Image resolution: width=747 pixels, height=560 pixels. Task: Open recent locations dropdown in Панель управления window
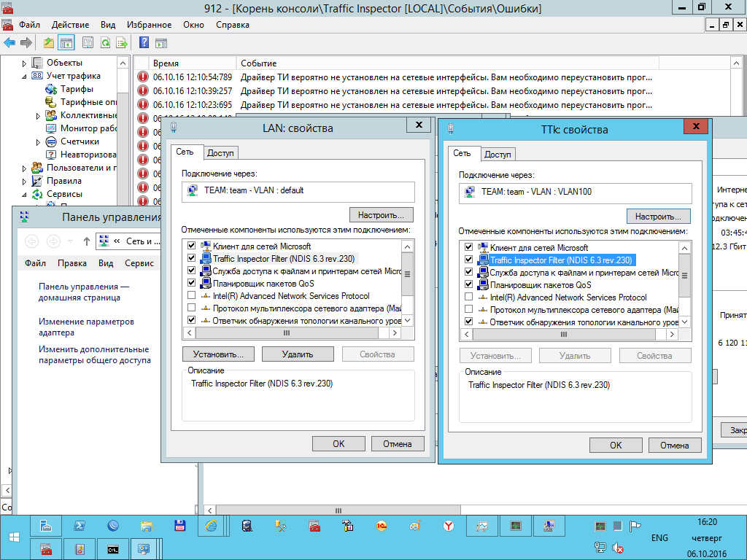click(x=71, y=241)
